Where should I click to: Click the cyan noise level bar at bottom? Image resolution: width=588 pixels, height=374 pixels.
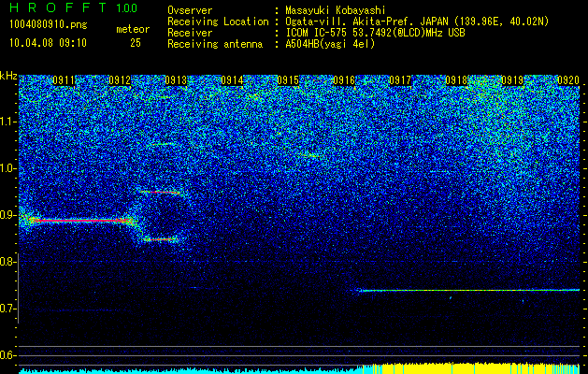click(x=191, y=371)
